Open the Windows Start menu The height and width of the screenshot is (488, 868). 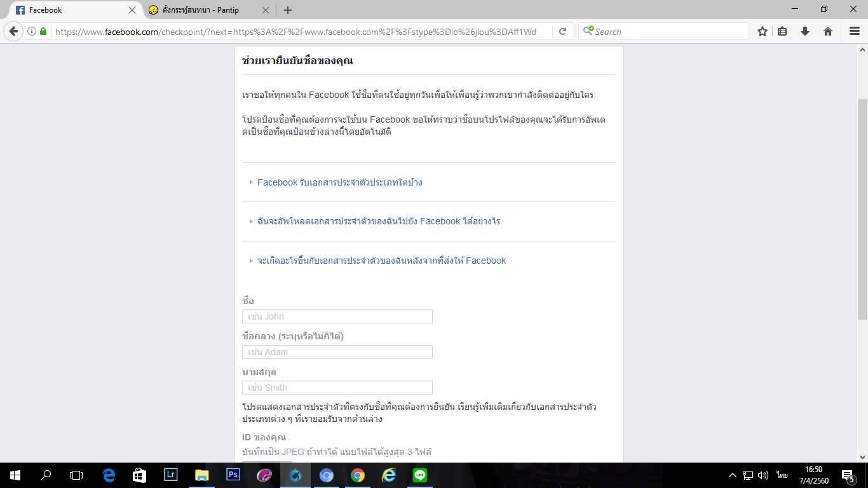click(x=15, y=475)
